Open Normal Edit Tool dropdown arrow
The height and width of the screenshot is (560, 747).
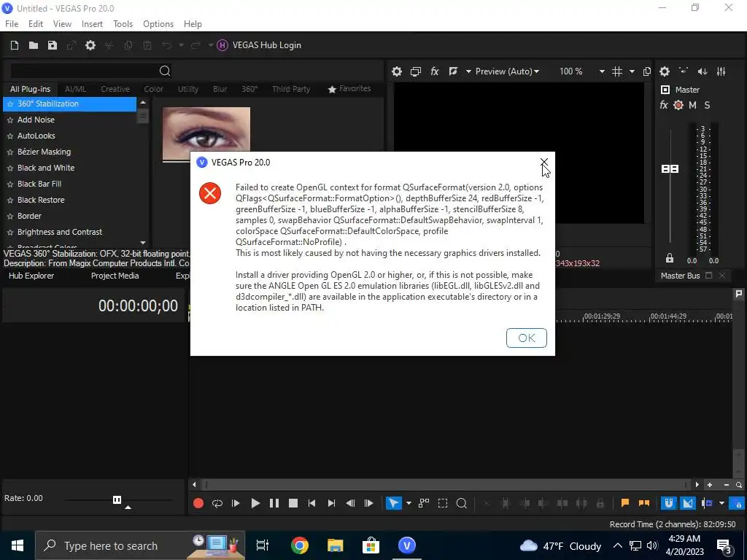[x=409, y=503]
